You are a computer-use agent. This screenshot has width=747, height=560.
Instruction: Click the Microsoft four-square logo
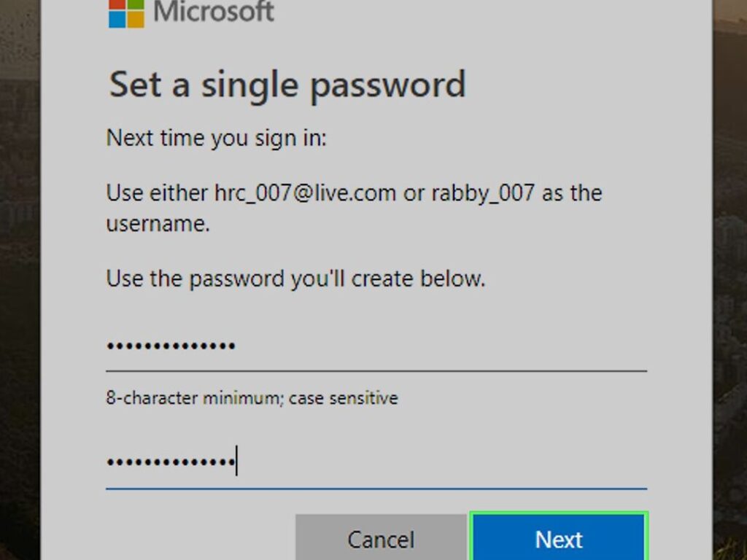[127, 13]
